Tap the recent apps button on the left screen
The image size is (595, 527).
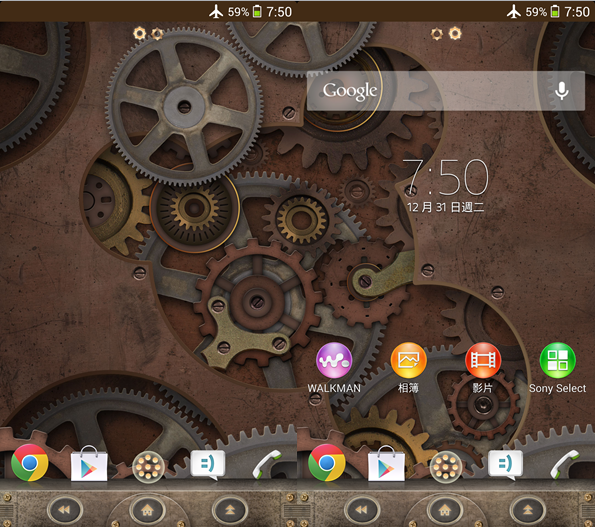click(230, 510)
